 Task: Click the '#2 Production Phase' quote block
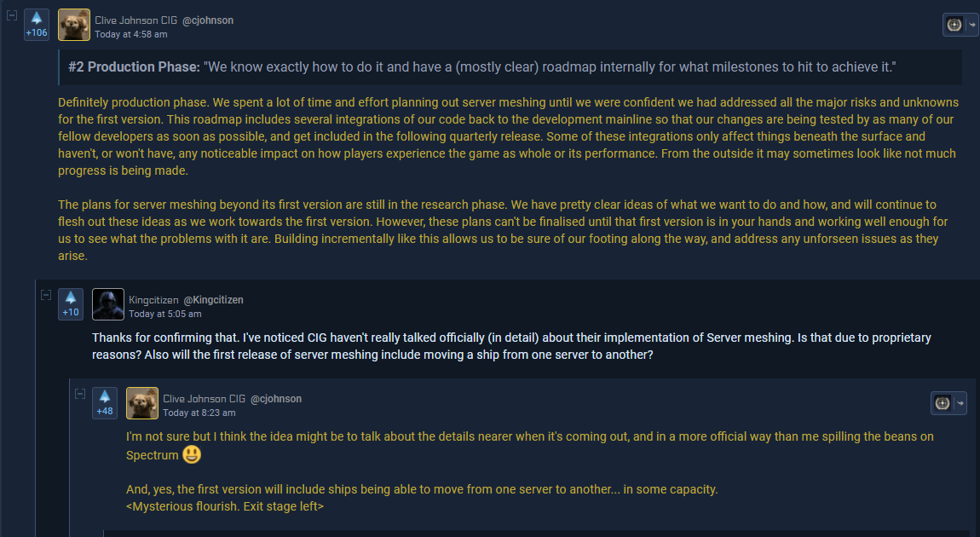tap(510, 67)
